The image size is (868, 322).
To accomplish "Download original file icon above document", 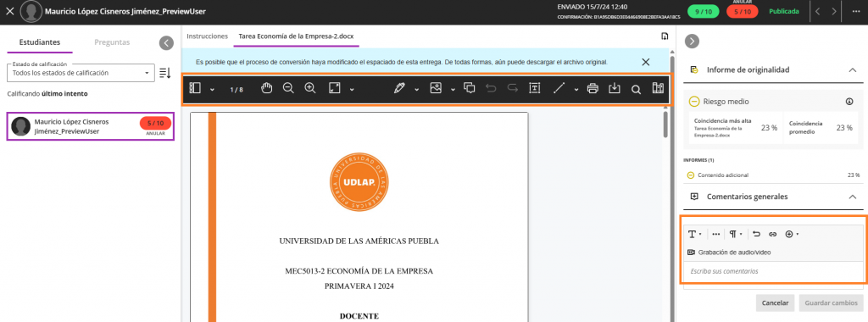I will tap(665, 36).
